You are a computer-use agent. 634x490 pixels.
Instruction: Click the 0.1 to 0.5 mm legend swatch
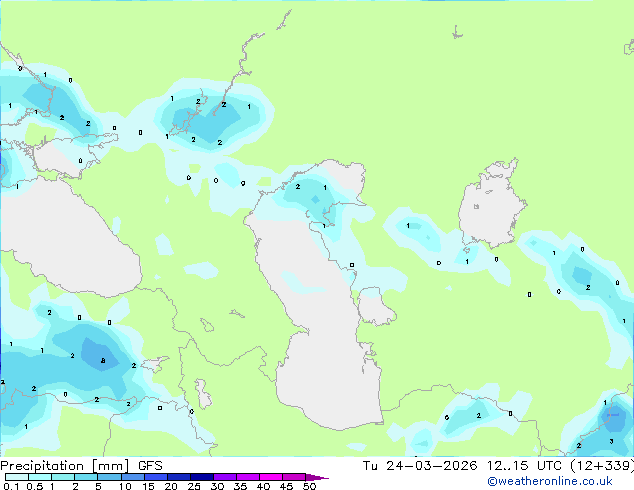[x=17, y=477]
